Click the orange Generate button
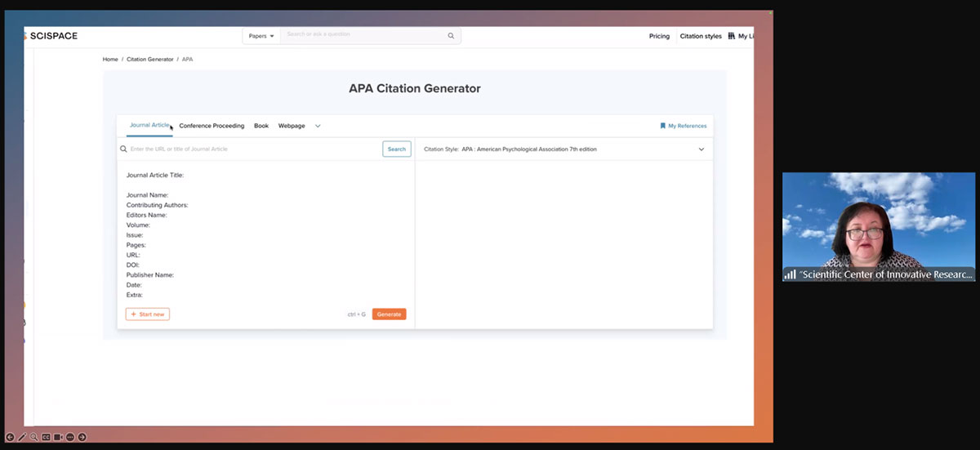 [389, 314]
